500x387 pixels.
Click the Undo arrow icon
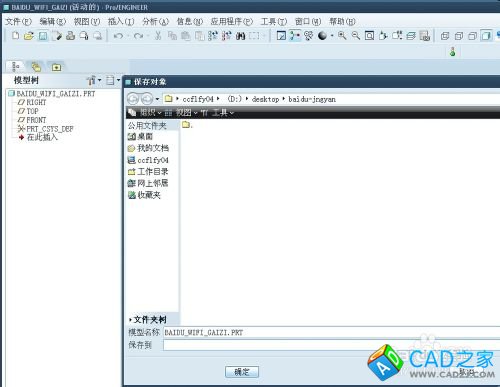[118, 35]
